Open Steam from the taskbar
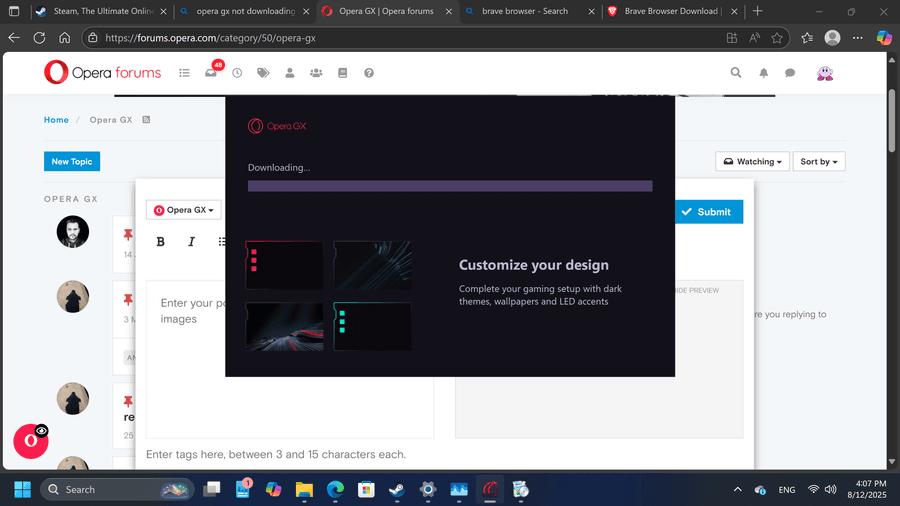This screenshot has width=900, height=506. pyautogui.click(x=397, y=489)
